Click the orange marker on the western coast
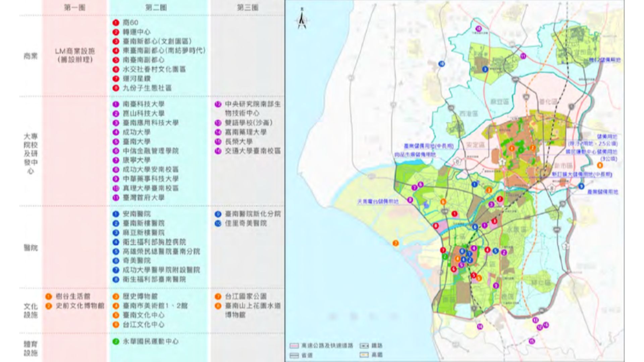644x362 pixels. [x=396, y=243]
